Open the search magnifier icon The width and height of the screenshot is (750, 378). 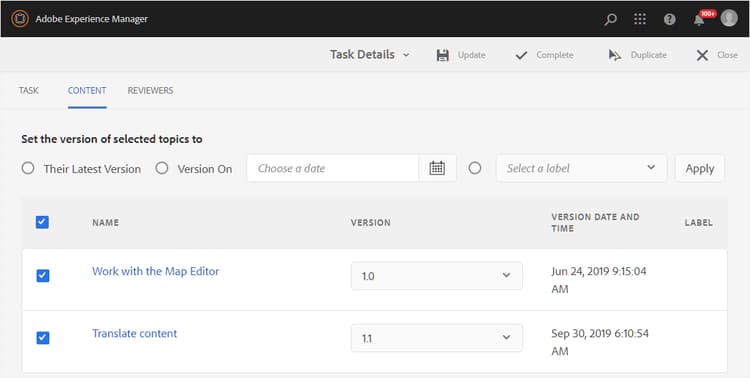[x=610, y=20]
